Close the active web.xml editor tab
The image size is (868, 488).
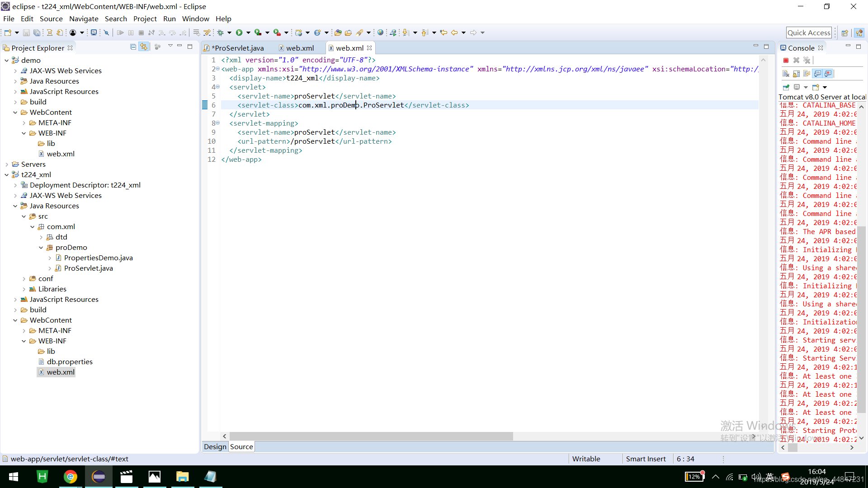pyautogui.click(x=369, y=48)
